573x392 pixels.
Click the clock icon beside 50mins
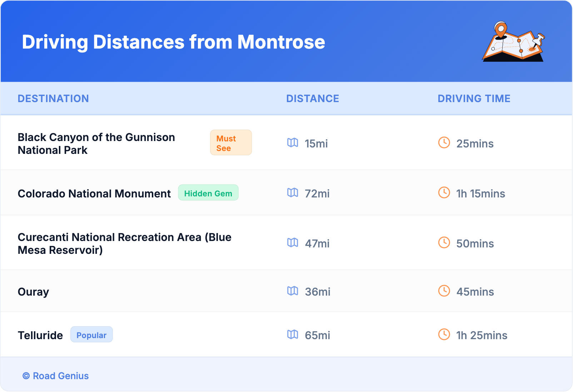click(x=444, y=243)
